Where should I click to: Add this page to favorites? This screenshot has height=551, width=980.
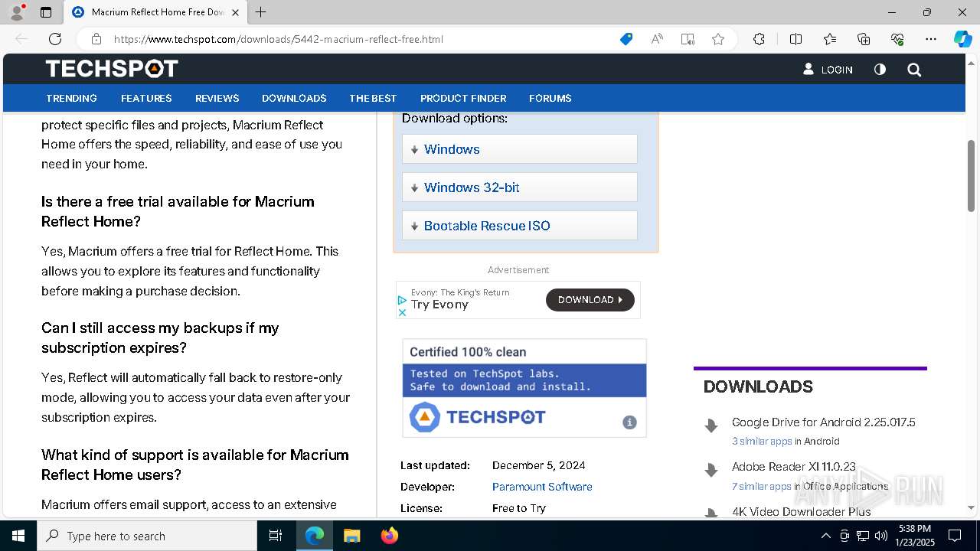[718, 39]
